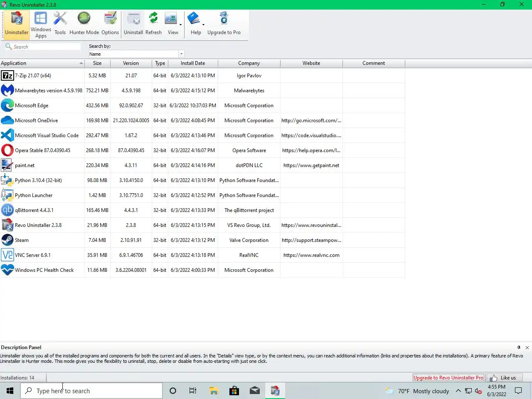The height and width of the screenshot is (399, 532).
Task: Select the Opera Stable icon
Action: pos(7,150)
